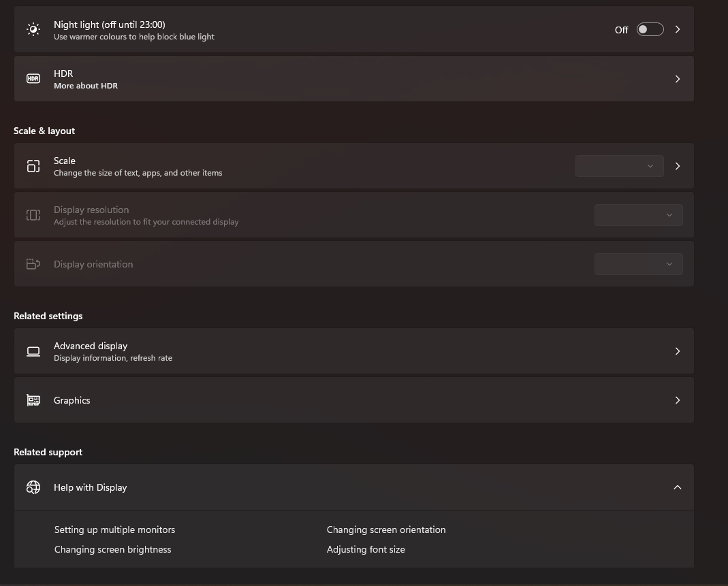The height and width of the screenshot is (586, 728).
Task: Click 'Adjust the resolution to fit' description
Action: (146, 222)
